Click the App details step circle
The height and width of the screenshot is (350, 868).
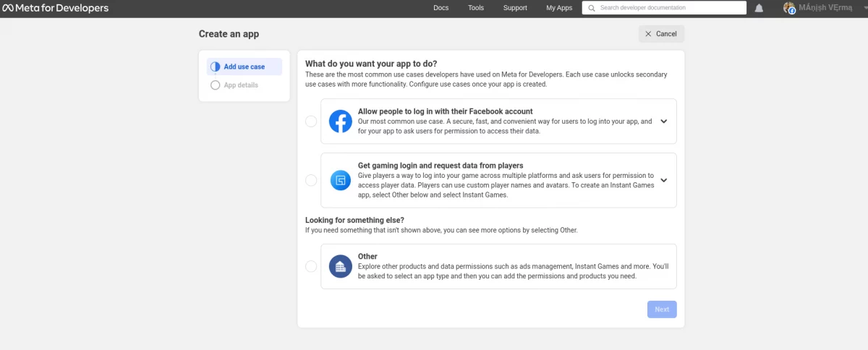pyautogui.click(x=215, y=85)
